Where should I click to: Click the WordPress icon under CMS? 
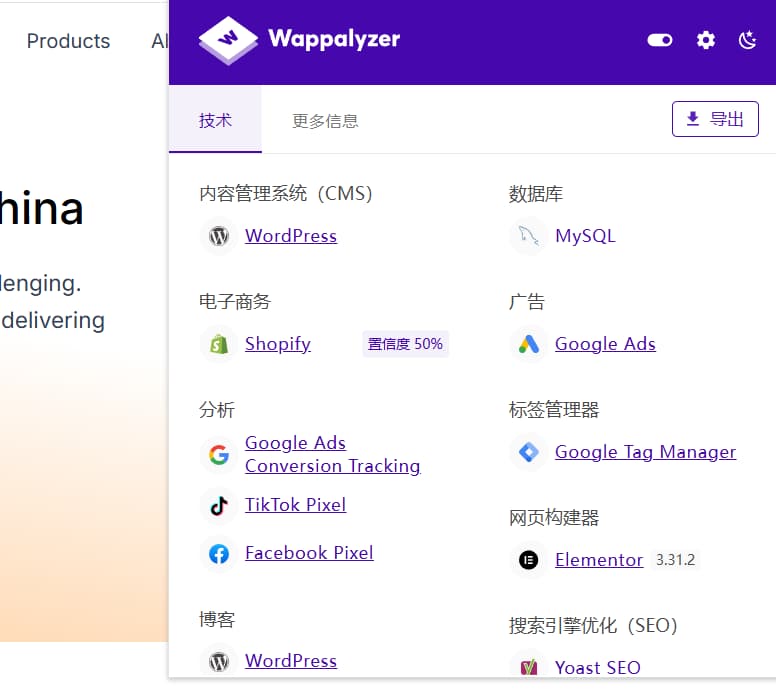click(219, 236)
